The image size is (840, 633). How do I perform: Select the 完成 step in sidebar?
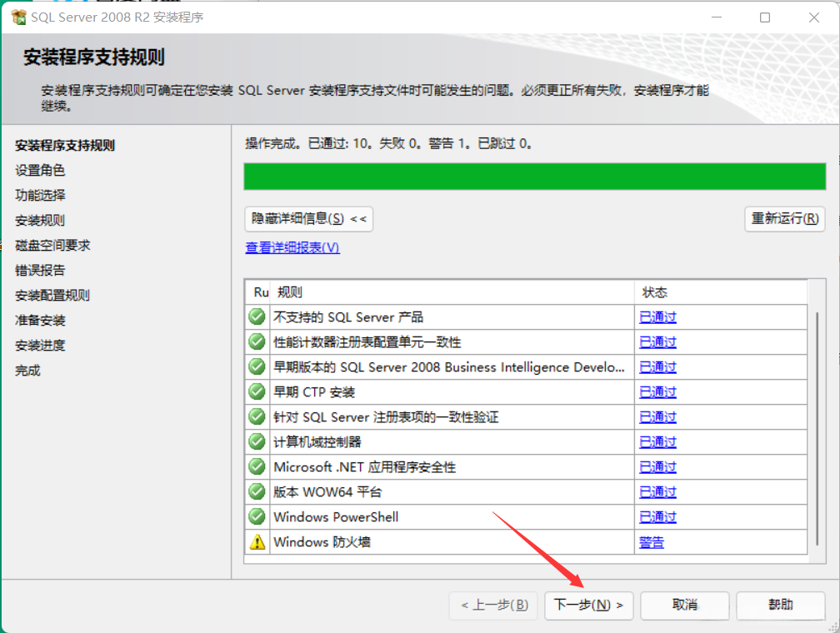(27, 370)
